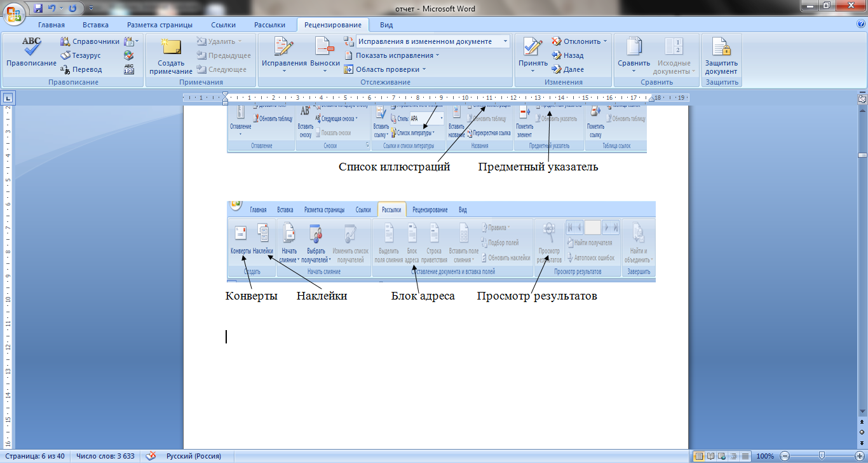Click the Рецензирование tab
The height and width of the screenshot is (463, 868).
[x=332, y=25]
